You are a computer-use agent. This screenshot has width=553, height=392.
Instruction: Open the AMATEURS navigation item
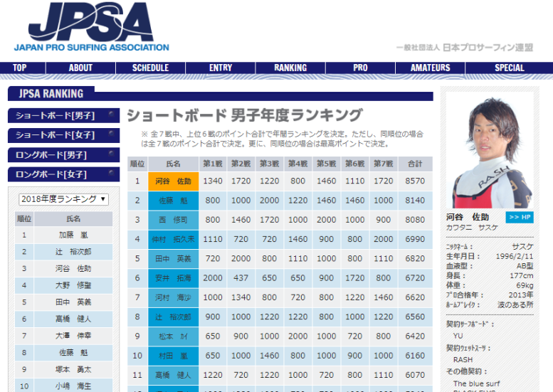(430, 68)
